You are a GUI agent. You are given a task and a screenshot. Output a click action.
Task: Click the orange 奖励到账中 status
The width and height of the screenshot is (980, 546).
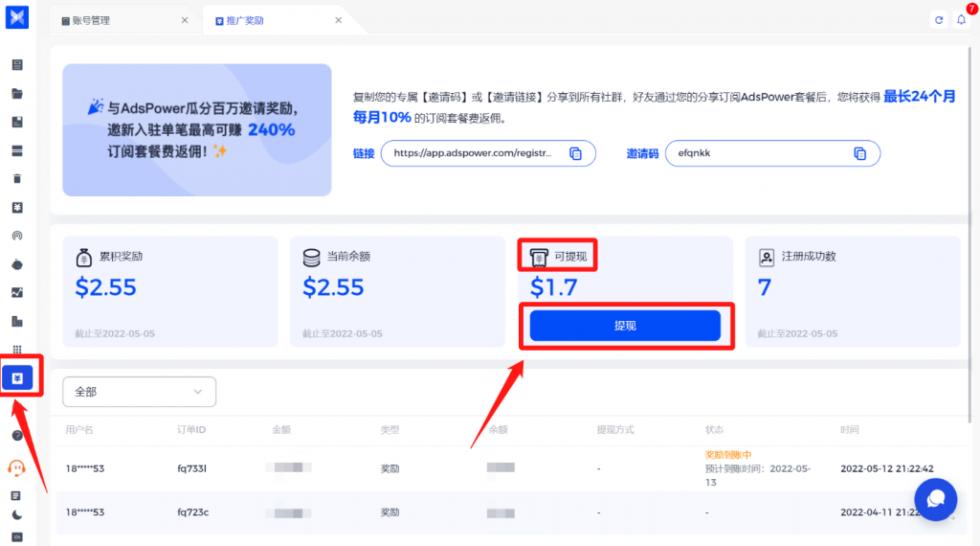(728, 455)
